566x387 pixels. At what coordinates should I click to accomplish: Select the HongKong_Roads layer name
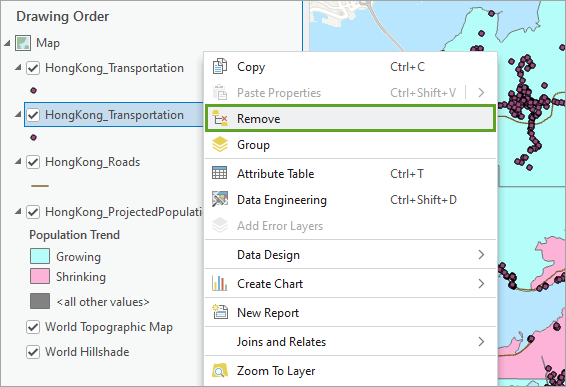click(92, 162)
